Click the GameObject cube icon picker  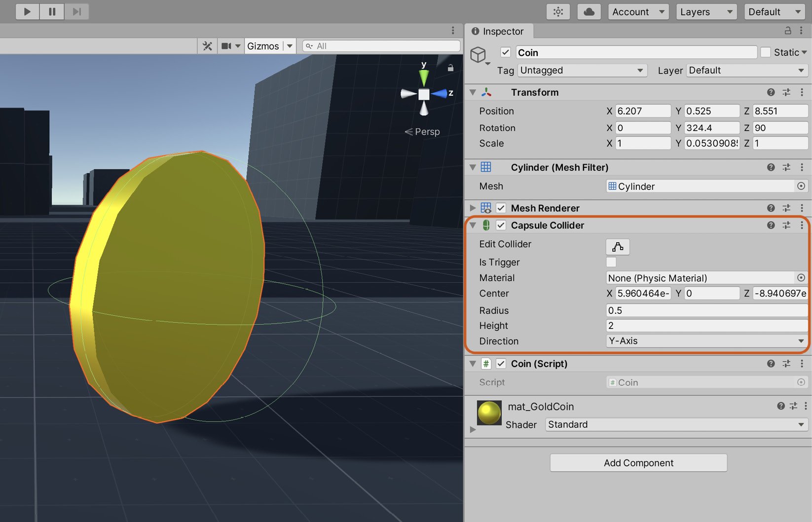pos(480,55)
